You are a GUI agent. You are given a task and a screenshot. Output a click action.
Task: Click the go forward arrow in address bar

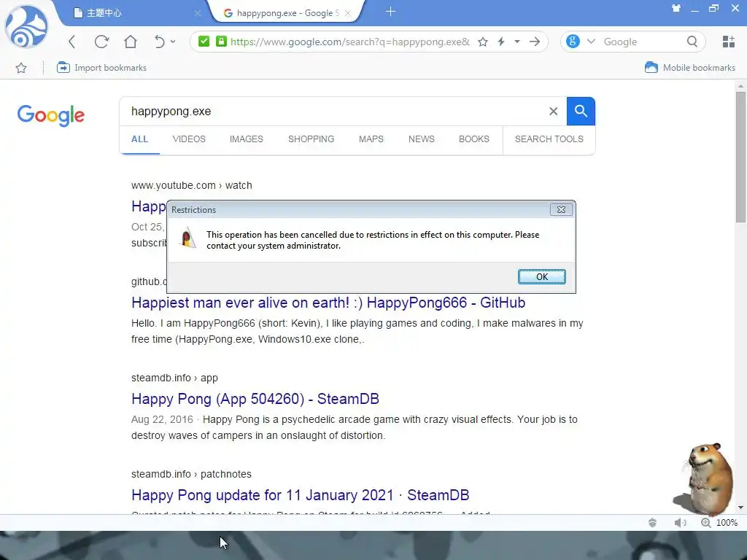[535, 42]
